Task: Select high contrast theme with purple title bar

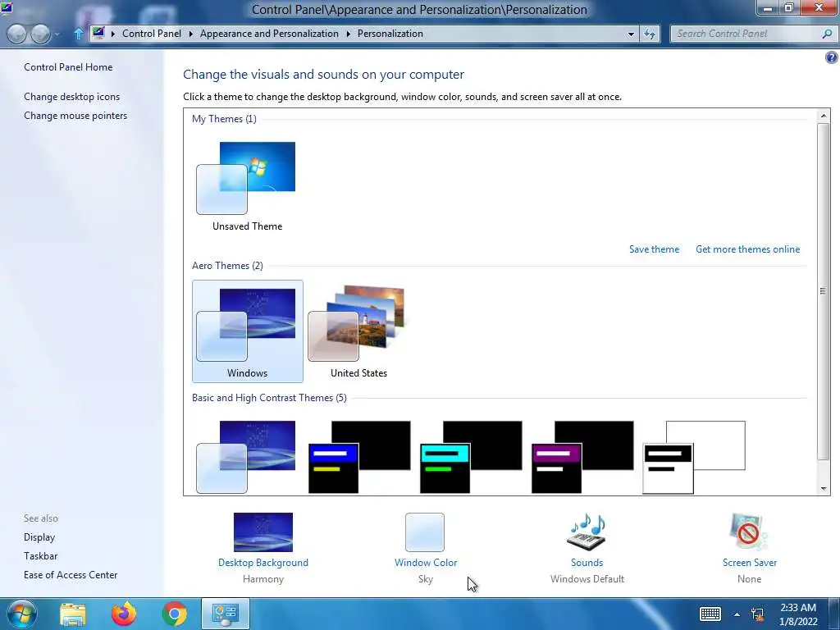Action: click(582, 457)
